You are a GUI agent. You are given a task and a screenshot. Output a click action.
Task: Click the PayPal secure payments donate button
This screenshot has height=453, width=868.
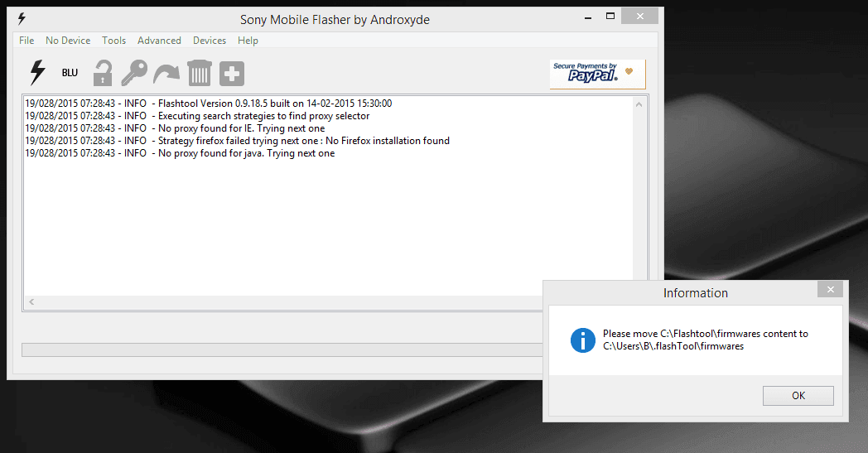click(597, 75)
